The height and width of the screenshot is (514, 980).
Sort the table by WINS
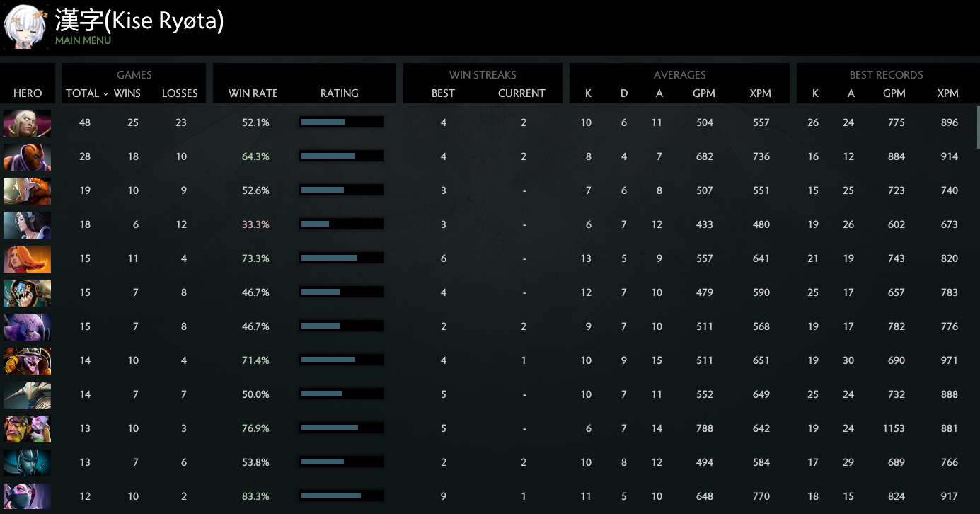tap(127, 93)
